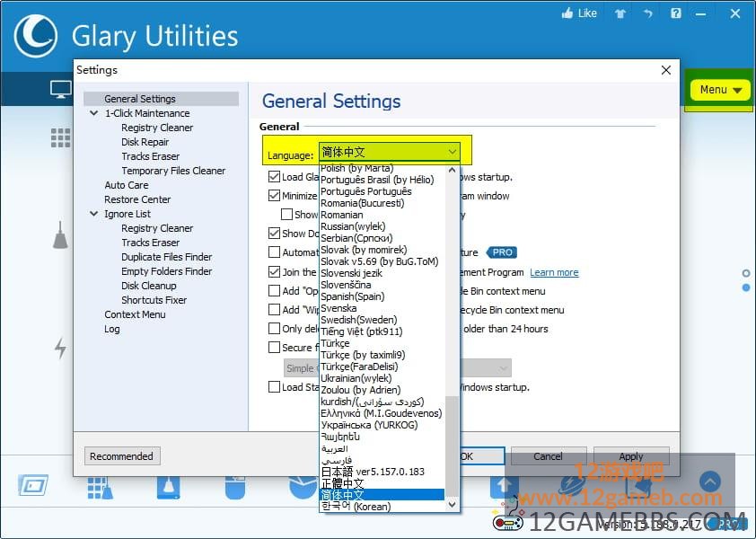Toggle Only delete files older than 24 hours

275,329
